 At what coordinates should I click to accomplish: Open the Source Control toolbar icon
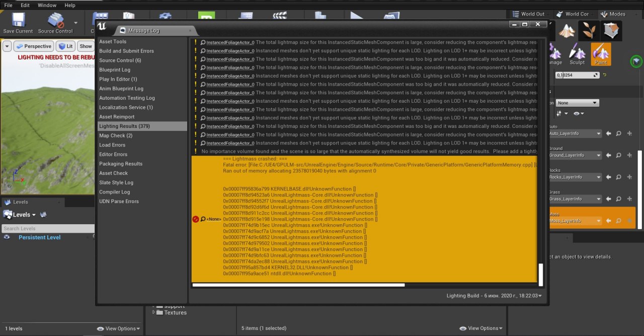55,20
